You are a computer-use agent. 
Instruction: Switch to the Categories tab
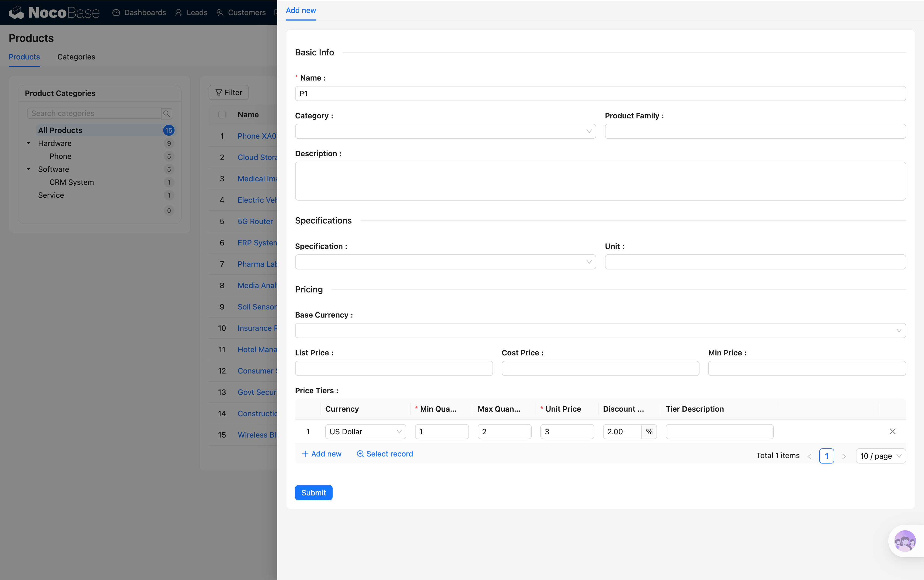pos(76,57)
